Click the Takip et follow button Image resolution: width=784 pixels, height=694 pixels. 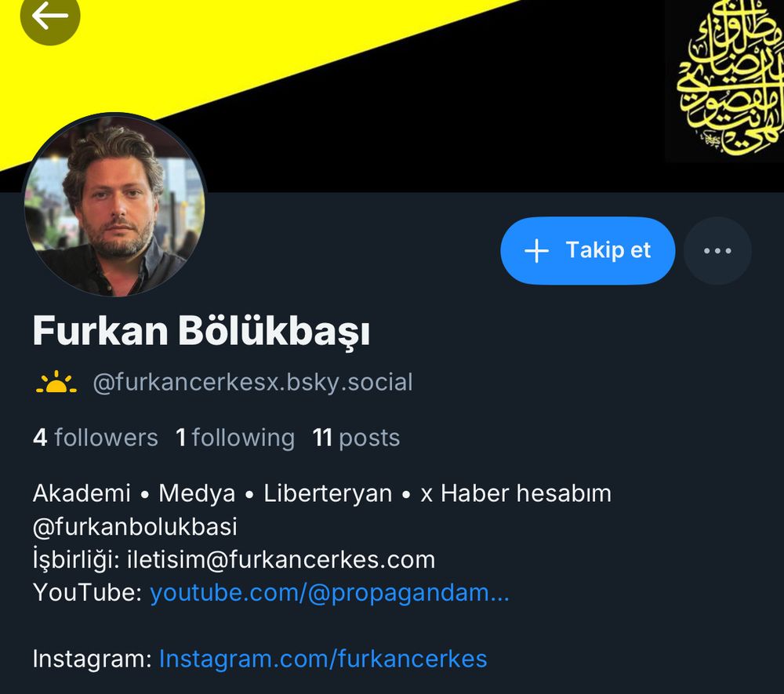click(587, 250)
